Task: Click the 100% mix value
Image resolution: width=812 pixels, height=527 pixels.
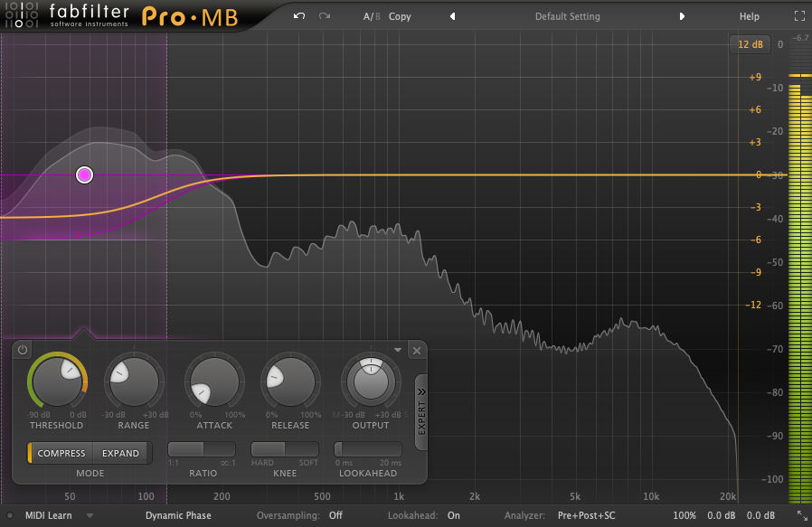Action: click(x=685, y=515)
